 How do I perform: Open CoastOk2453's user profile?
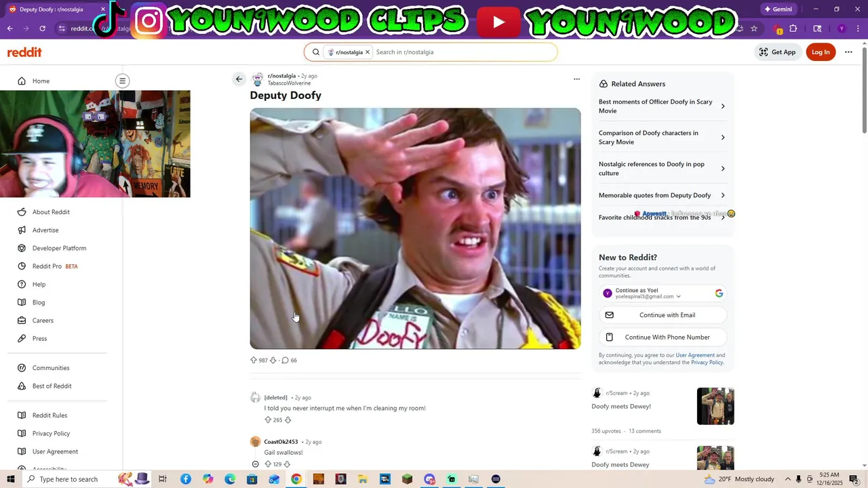281,442
